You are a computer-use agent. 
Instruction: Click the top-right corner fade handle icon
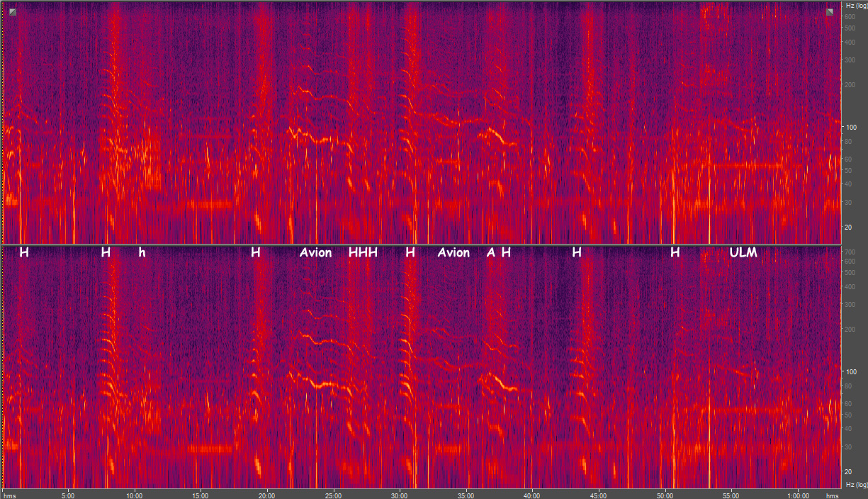[x=829, y=11]
